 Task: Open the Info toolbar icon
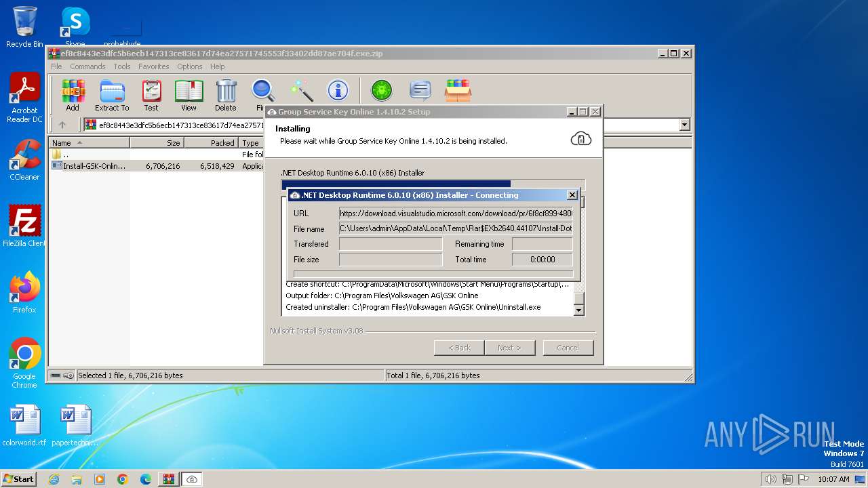338,90
